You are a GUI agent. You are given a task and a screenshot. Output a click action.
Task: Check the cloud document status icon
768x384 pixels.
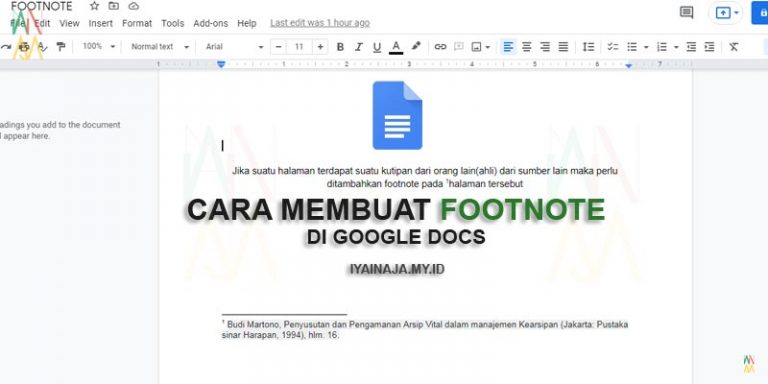pyautogui.click(x=133, y=6)
